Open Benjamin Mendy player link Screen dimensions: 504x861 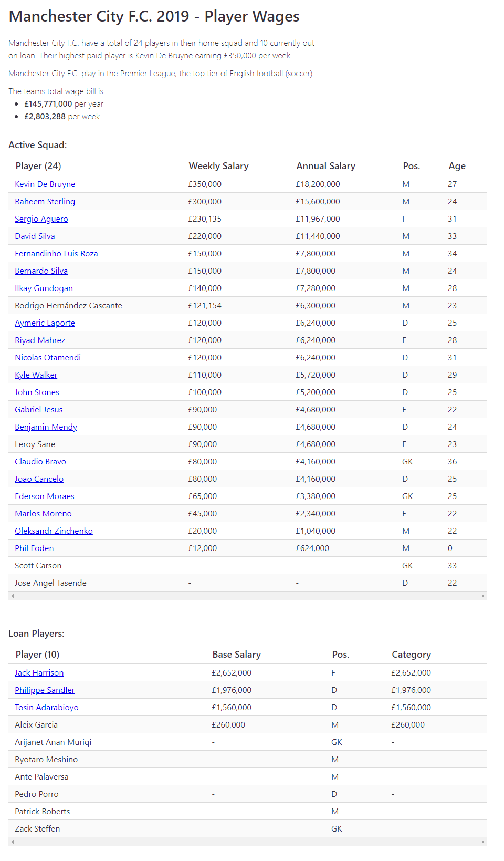click(46, 427)
